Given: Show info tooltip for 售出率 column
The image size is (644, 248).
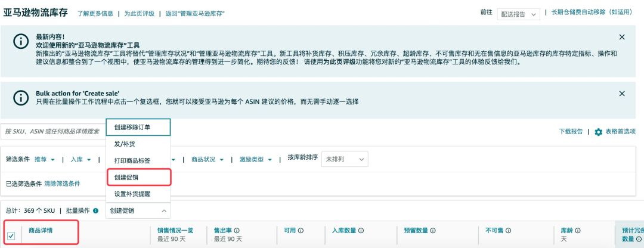Looking at the screenshot, I should tap(237, 231).
